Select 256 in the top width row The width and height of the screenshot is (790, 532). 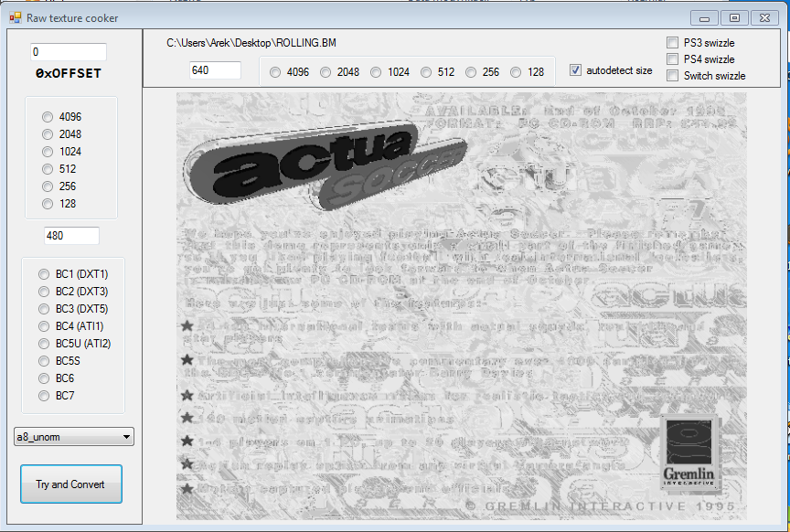(471, 72)
